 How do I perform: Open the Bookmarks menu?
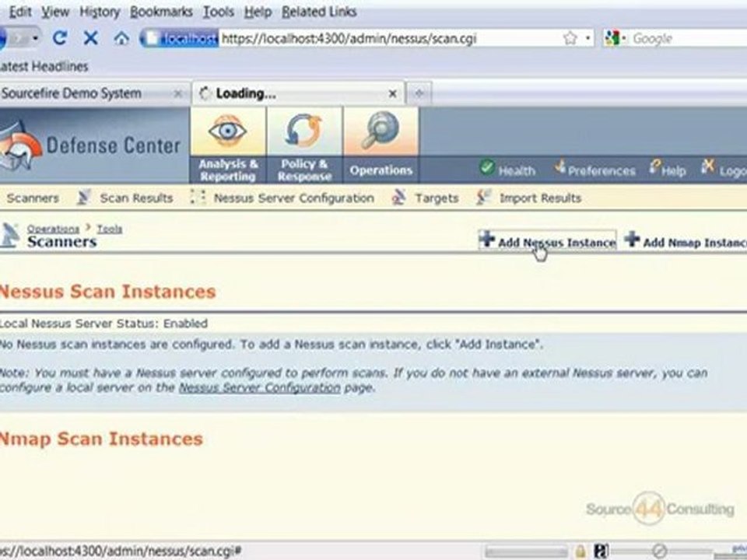tap(161, 12)
